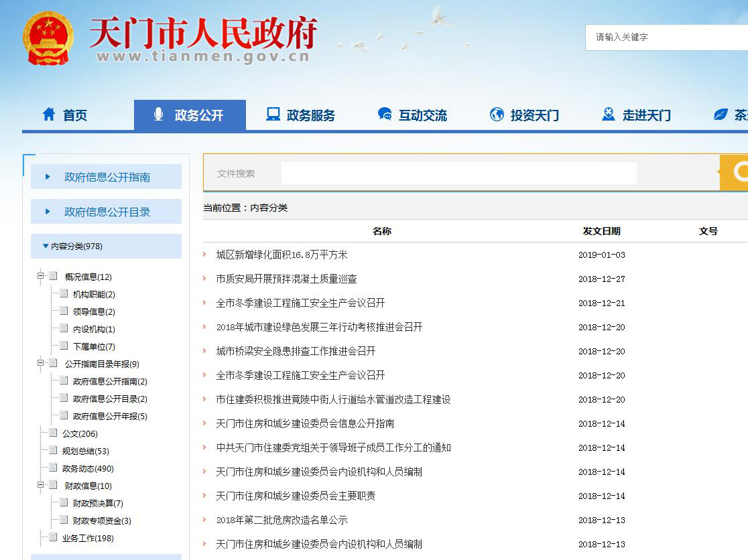The width and height of the screenshot is (748, 560).
Task: Click the chat bubble icon beside 互动交流
Action: click(x=385, y=115)
